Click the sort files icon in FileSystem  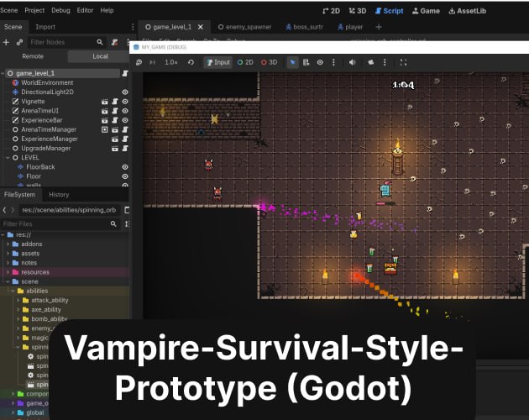pyautogui.click(x=127, y=223)
